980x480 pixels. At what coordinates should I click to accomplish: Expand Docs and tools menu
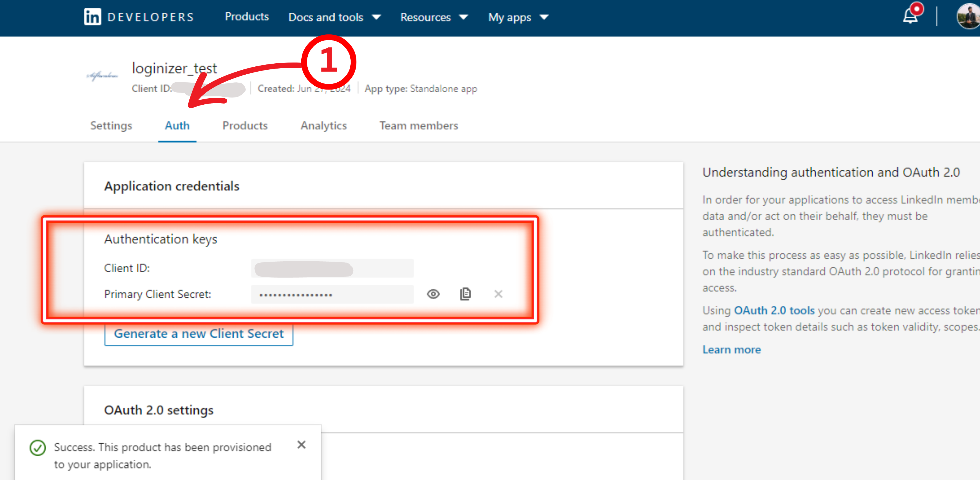pyautogui.click(x=334, y=17)
